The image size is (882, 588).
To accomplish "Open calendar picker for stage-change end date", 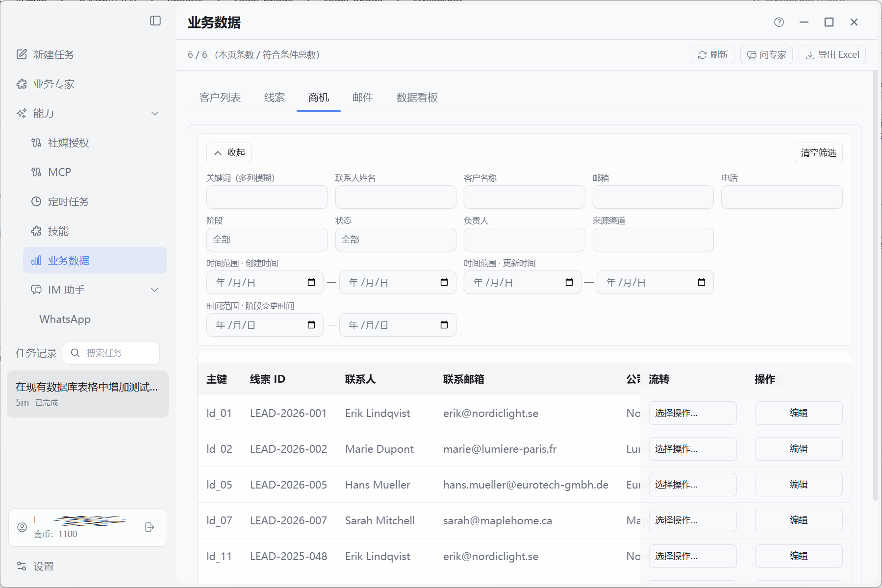I will (x=444, y=325).
